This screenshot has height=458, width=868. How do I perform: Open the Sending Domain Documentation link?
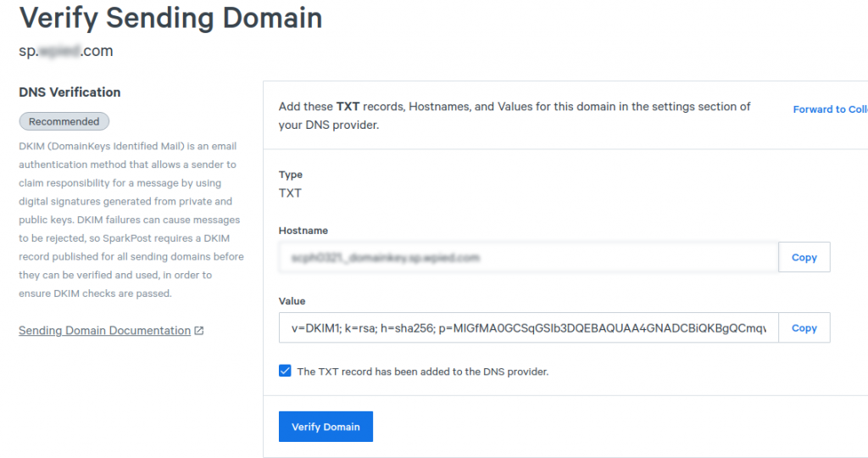[104, 331]
